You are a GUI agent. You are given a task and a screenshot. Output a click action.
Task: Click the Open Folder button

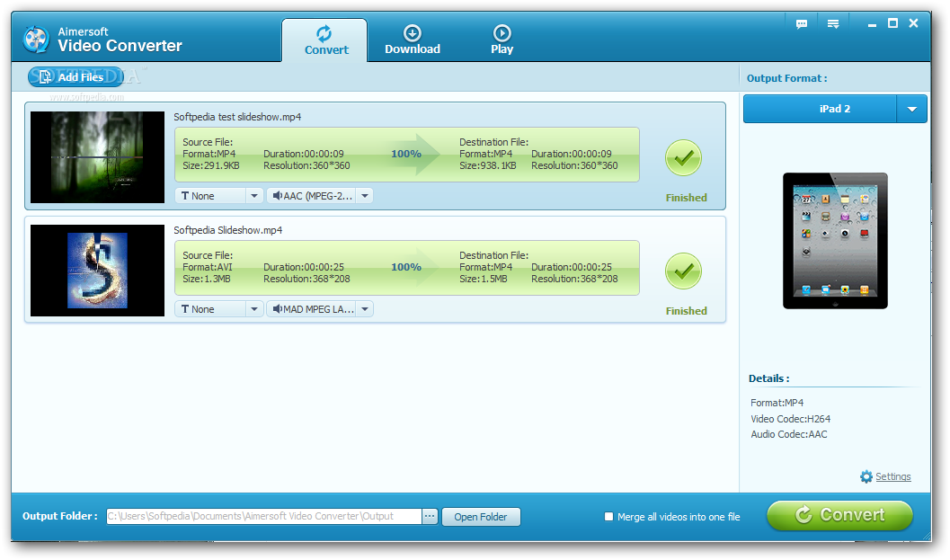[481, 517]
